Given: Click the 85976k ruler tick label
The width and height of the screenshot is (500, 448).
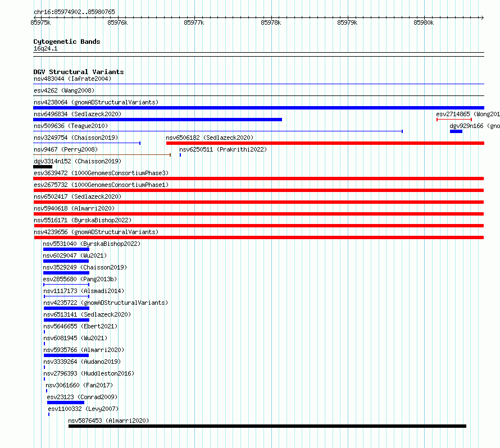Looking at the screenshot, I should (x=117, y=22).
